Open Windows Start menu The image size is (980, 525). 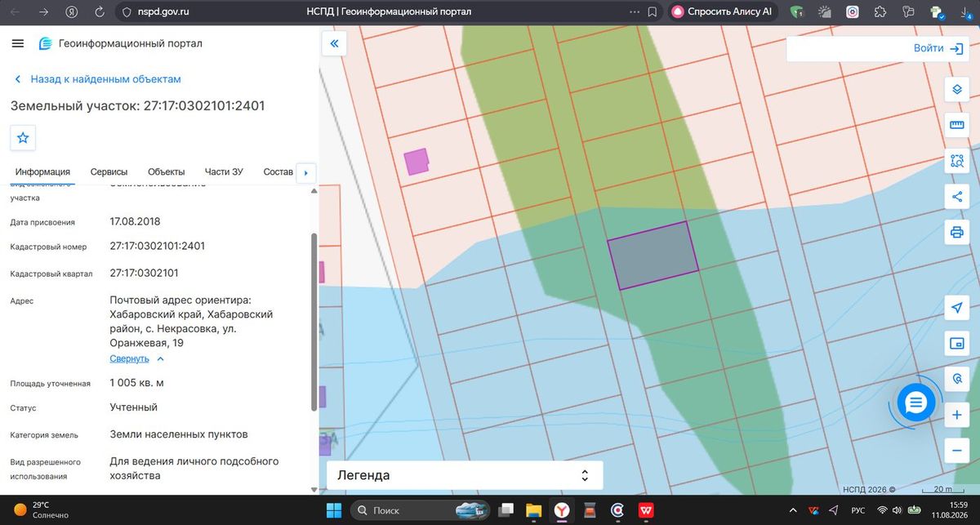pos(334,510)
